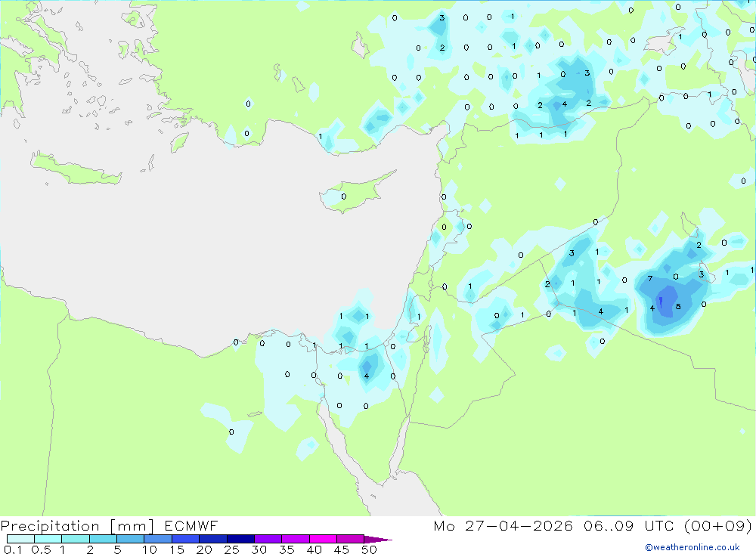Click the word Precipitation in the title
The width and height of the screenshot is (756, 554).
[x=50, y=526]
